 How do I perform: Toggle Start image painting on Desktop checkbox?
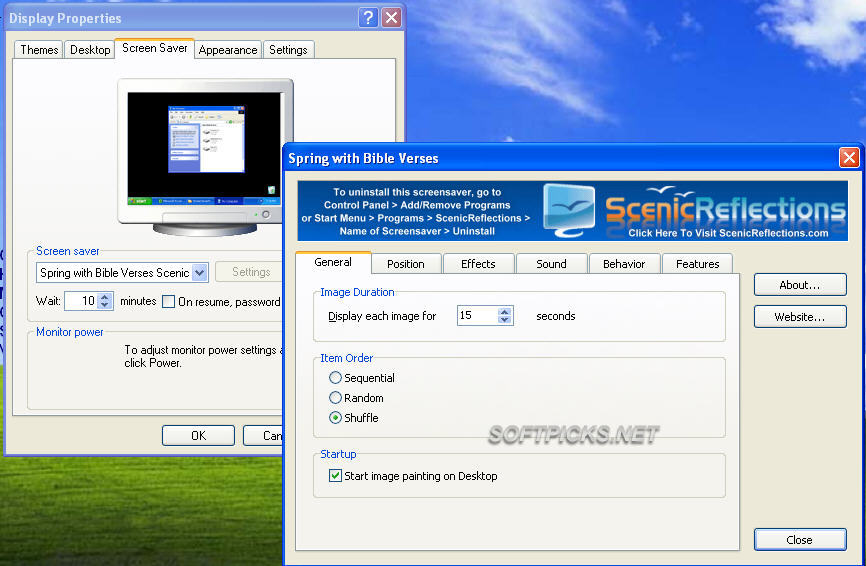pos(335,476)
